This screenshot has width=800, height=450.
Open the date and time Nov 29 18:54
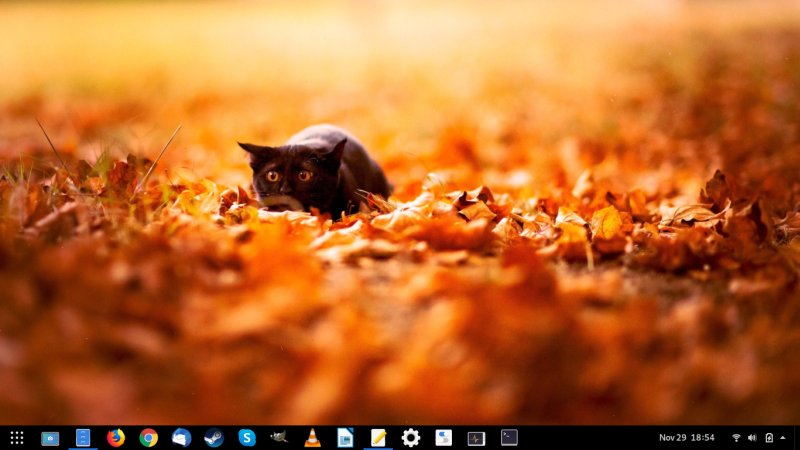pyautogui.click(x=687, y=438)
